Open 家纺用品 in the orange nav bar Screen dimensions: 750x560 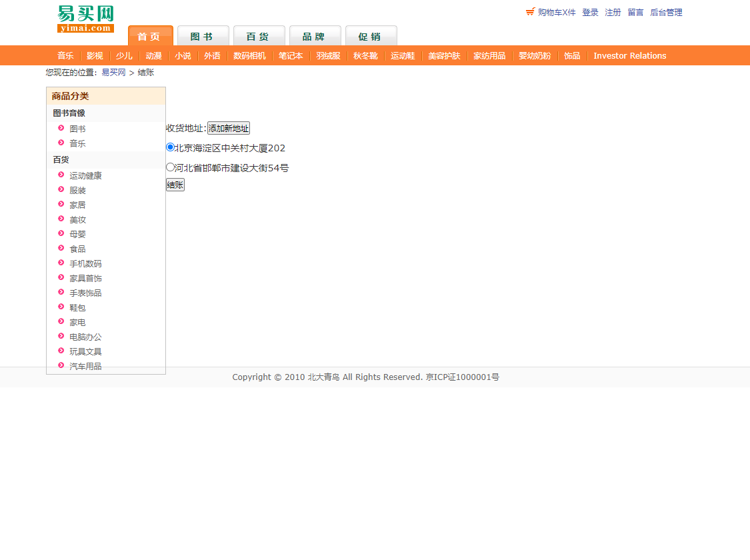(x=489, y=56)
